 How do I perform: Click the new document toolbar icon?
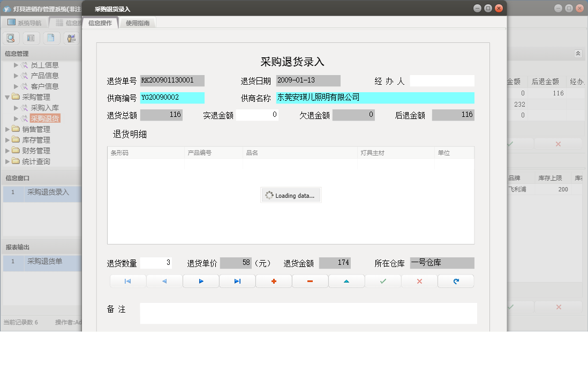(51, 38)
